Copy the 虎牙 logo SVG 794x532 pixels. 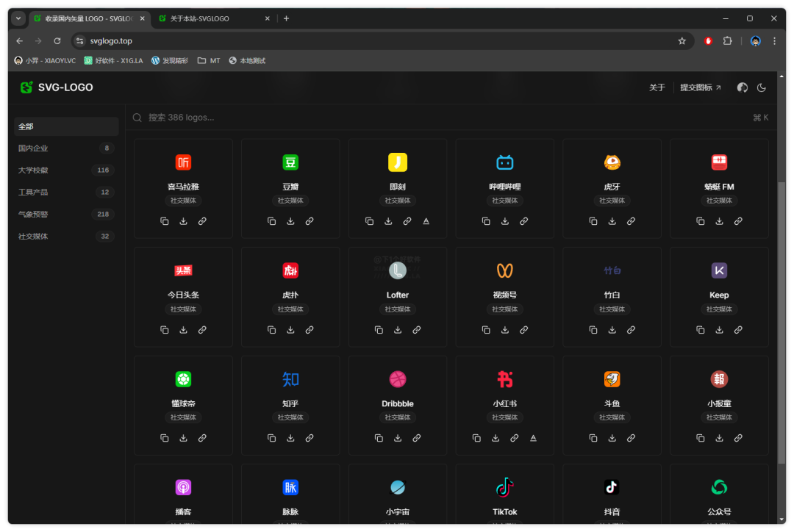pyautogui.click(x=593, y=221)
